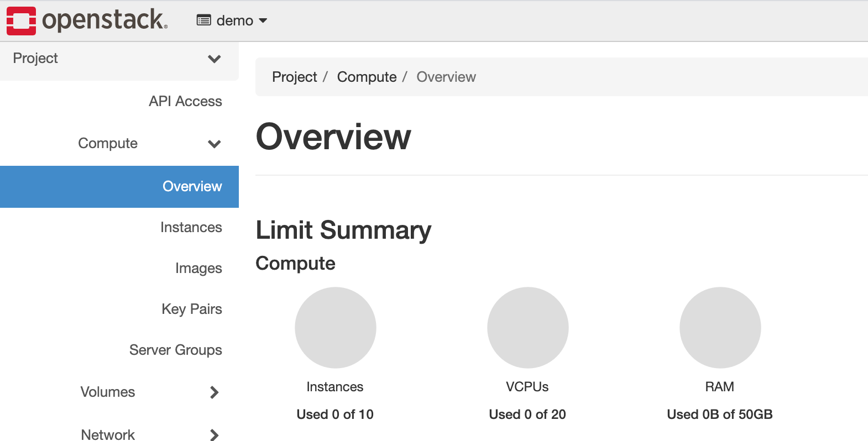Click the RAM usage pie chart
The width and height of the screenshot is (868, 441).
tap(720, 328)
